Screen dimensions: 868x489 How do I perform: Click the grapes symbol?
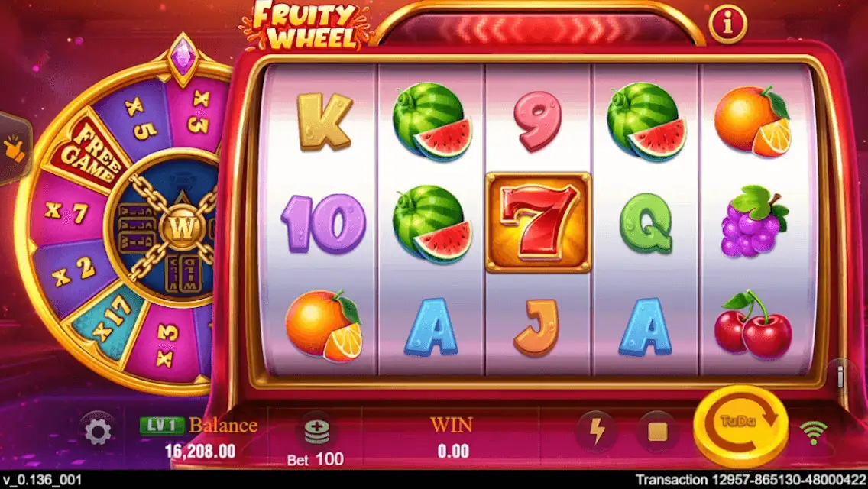(754, 222)
